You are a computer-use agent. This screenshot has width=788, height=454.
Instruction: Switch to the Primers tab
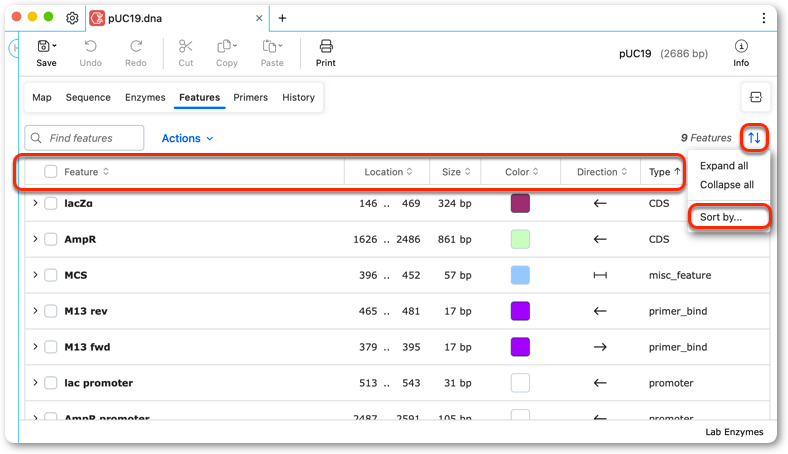tap(250, 98)
